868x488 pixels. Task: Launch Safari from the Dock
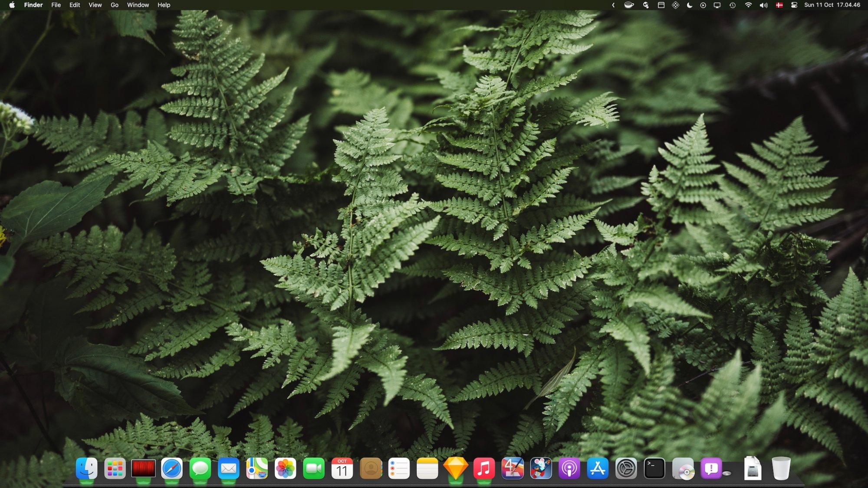click(172, 468)
